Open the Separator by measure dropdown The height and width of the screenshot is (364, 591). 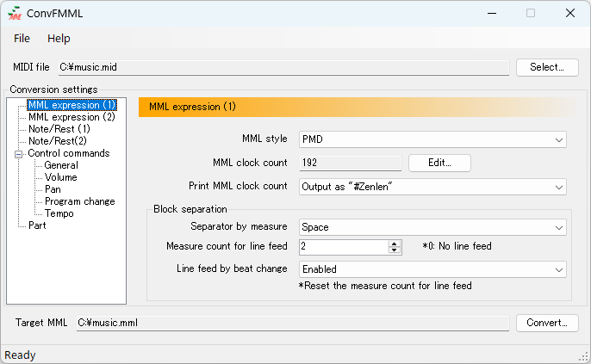click(x=432, y=227)
